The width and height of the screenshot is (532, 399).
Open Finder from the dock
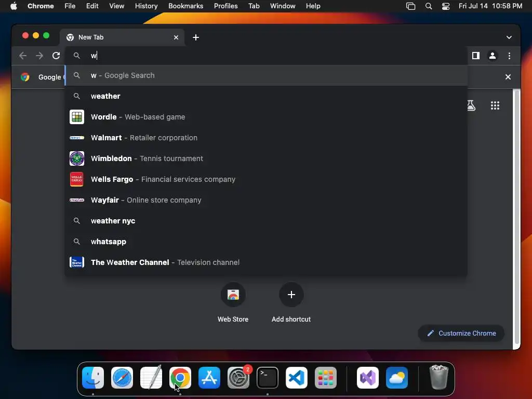pyautogui.click(x=93, y=378)
